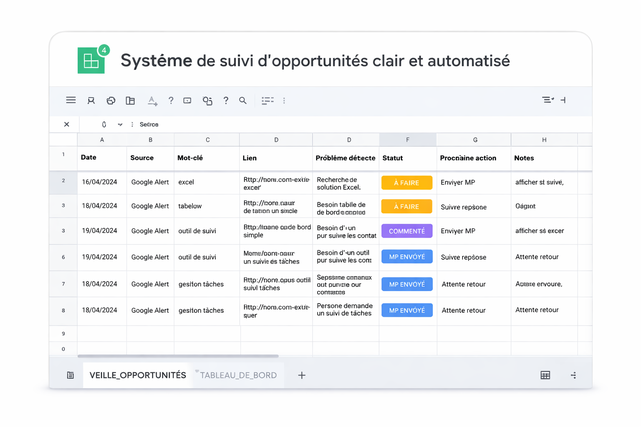
Task: Switch to the TABLEAU_DE_BORD sheet tab
Action: coord(240,375)
